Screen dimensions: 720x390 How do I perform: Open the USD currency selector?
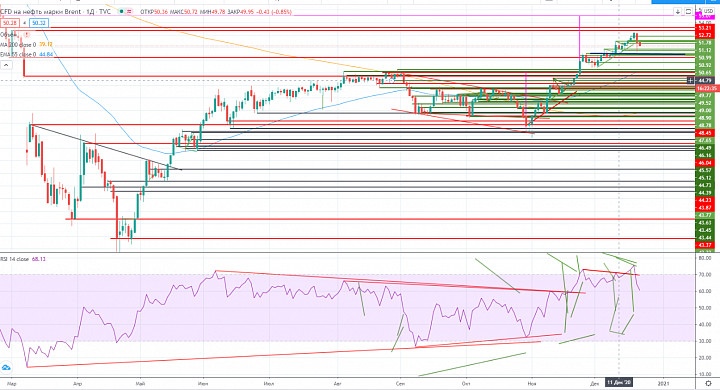[x=708, y=11]
